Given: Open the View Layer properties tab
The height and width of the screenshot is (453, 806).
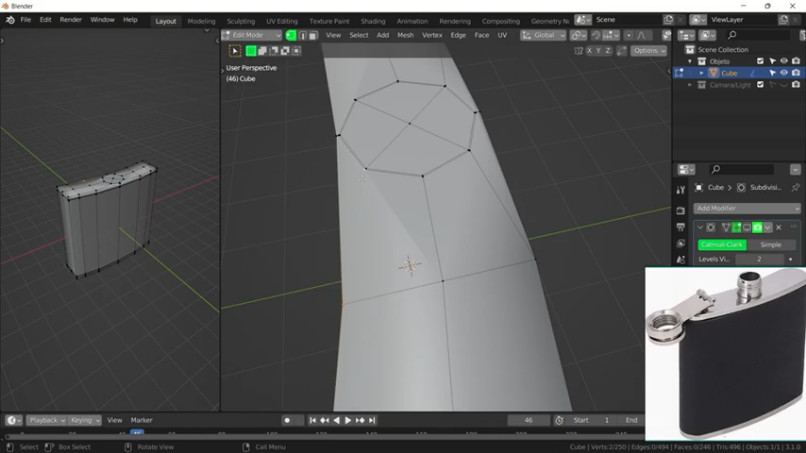Looking at the screenshot, I should coord(681,243).
